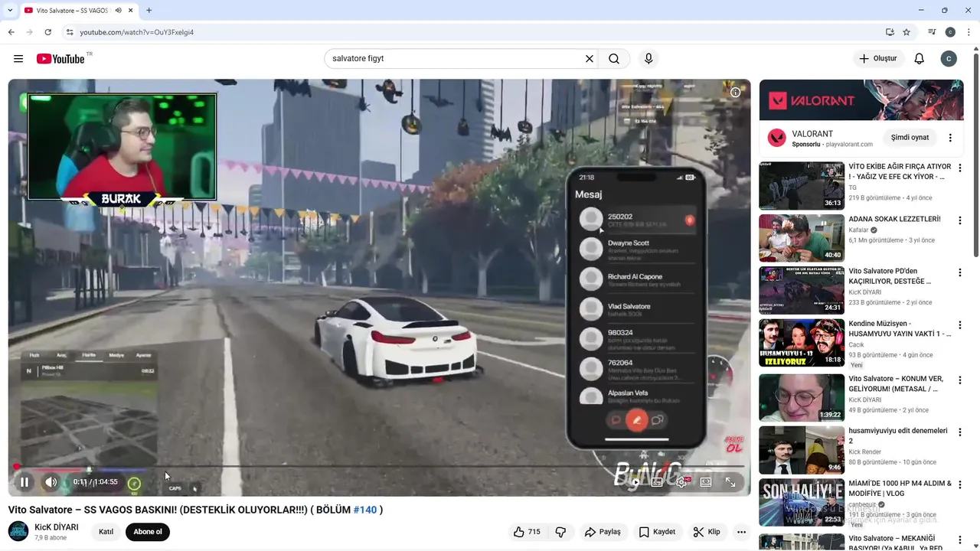Open the Kick Render channel name
Screen dimensions: 980x551
[864, 452]
